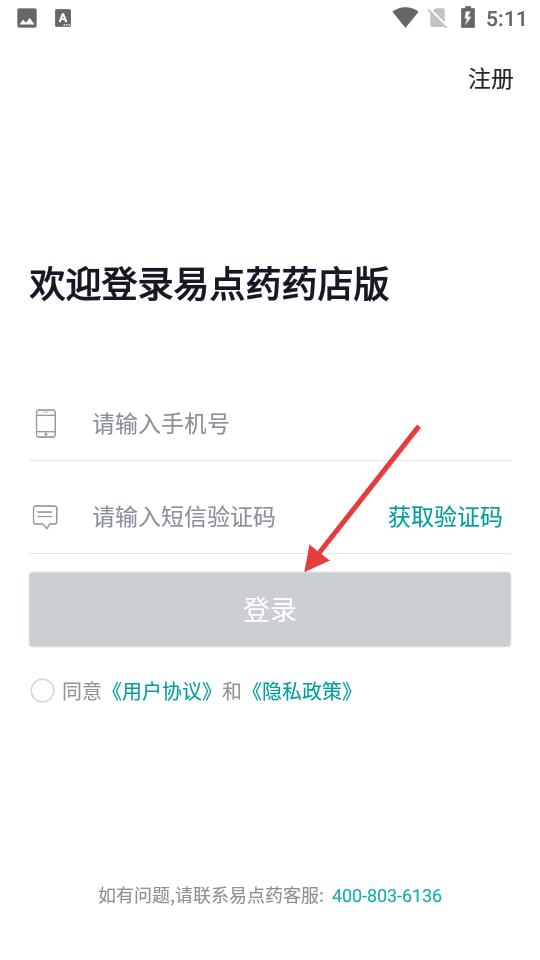
Task: Tap the phone icon beside phone number field
Action: coord(45,423)
